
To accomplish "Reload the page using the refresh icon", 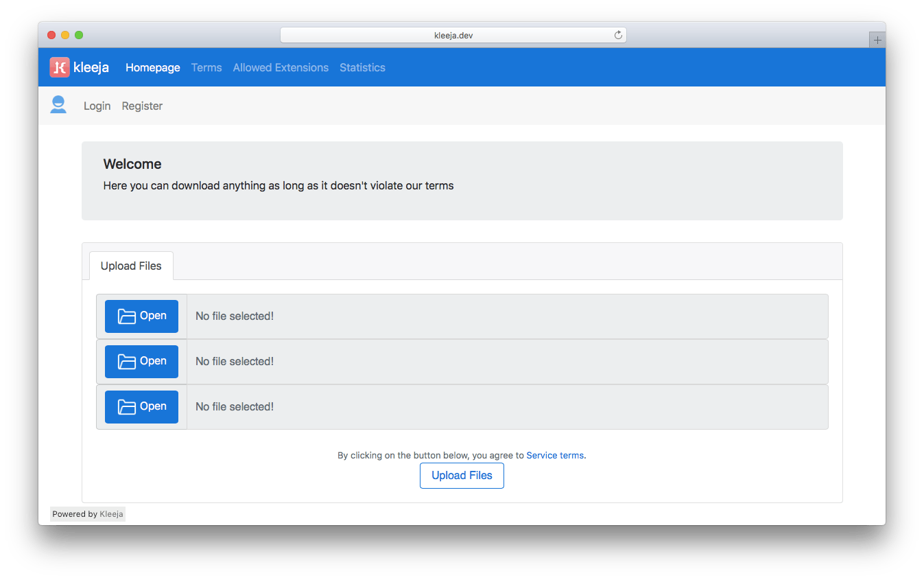I will (x=617, y=34).
